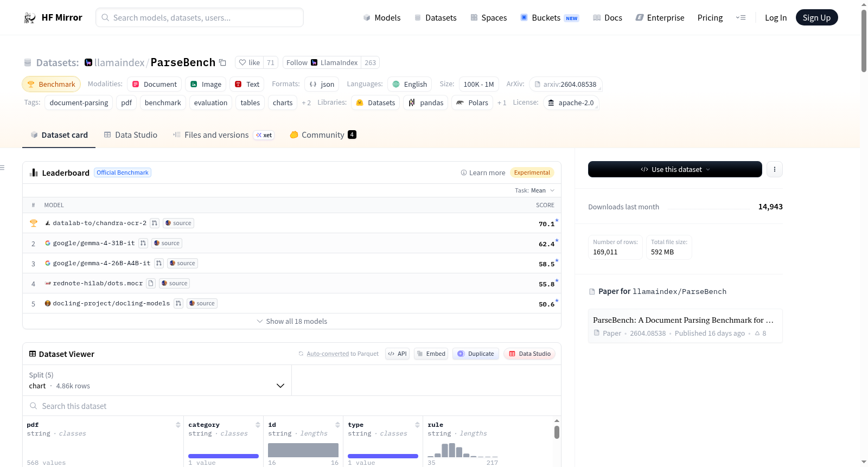Click the small icon after google/gemma-4-26B-A4B-it
Image resolution: width=868 pixels, height=467 pixels.
(x=159, y=263)
